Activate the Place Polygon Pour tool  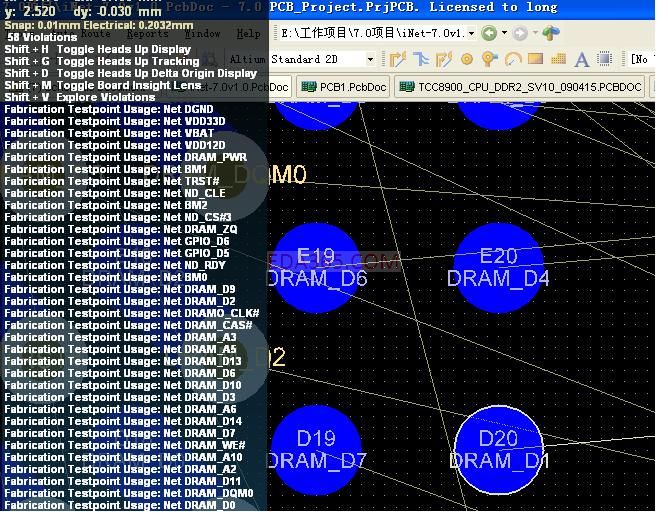[558, 59]
